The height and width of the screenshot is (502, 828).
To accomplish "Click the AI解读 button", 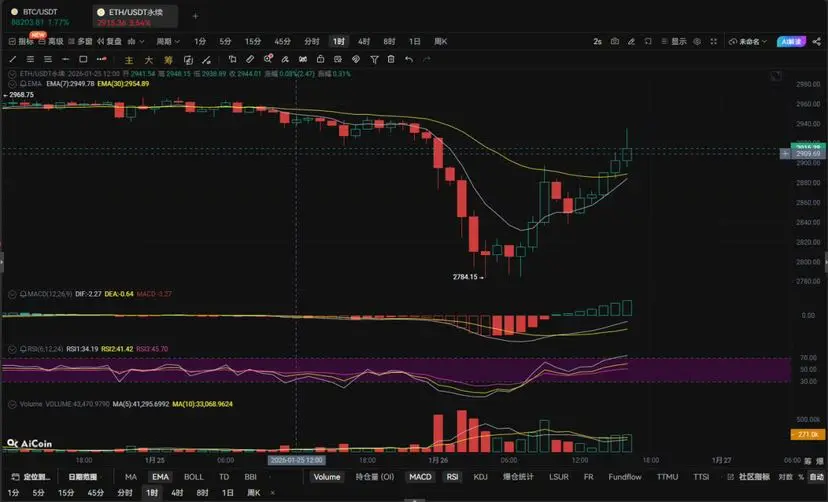I will [x=791, y=41].
